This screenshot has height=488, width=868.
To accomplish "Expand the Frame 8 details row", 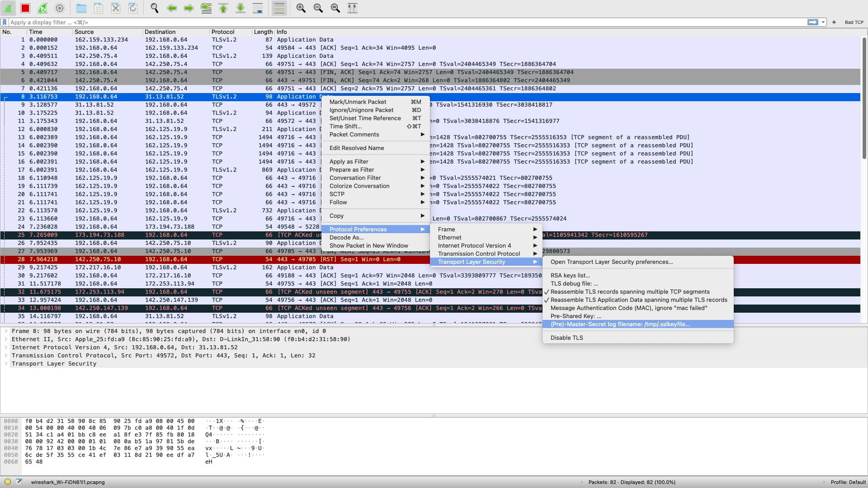I will [x=6, y=331].
